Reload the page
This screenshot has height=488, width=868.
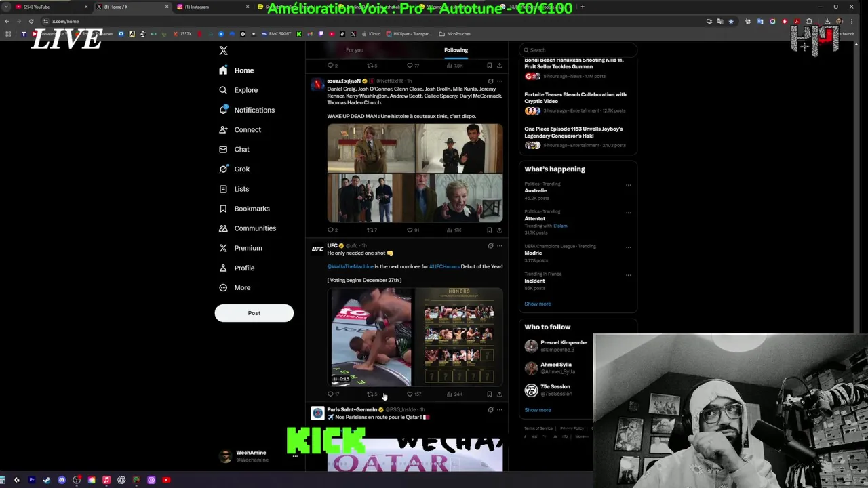click(x=31, y=21)
